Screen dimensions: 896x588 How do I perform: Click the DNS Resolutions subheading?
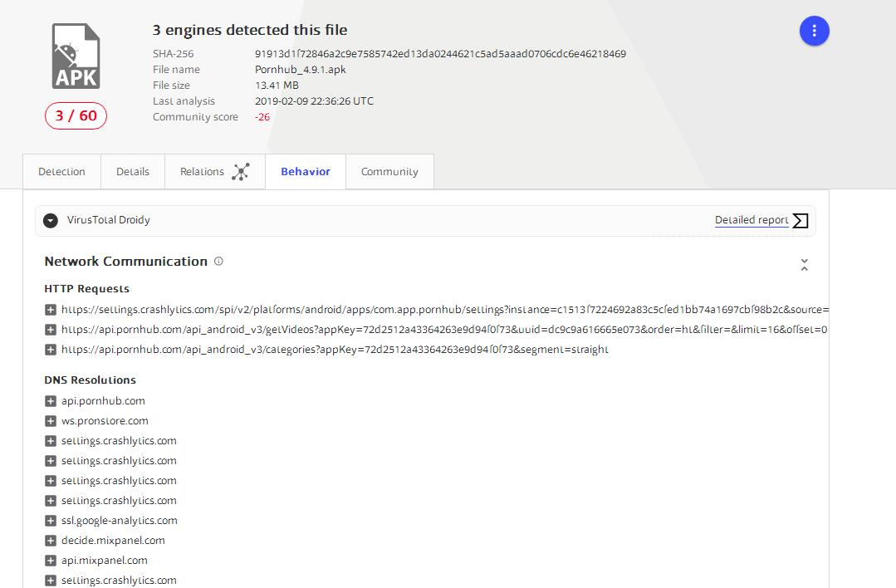click(90, 380)
